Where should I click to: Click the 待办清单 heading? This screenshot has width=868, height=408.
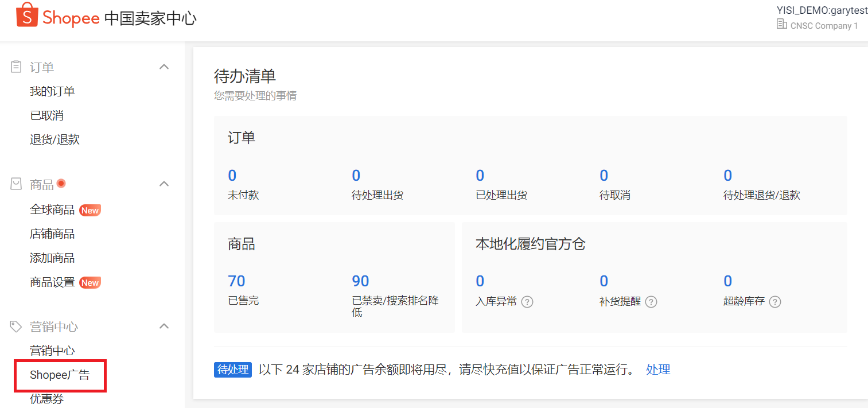point(245,76)
